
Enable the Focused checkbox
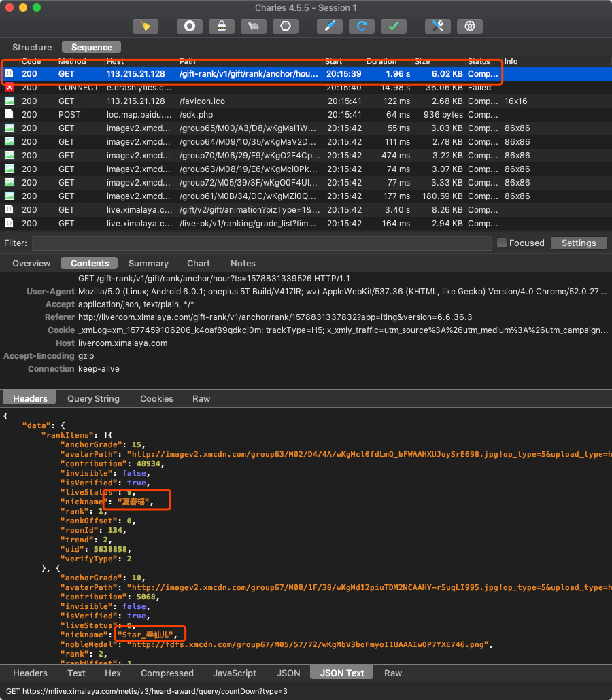[502, 243]
